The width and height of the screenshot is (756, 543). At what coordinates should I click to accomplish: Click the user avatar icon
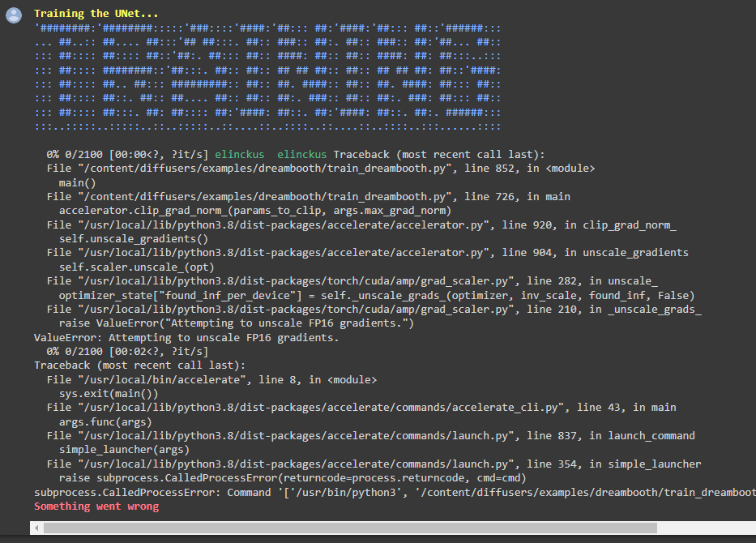coord(12,14)
